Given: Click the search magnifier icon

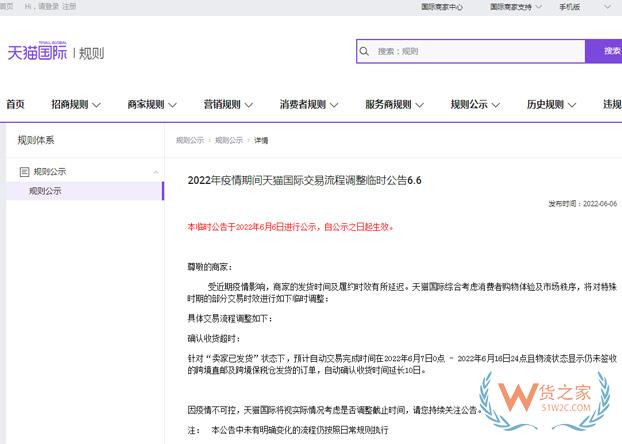Looking at the screenshot, I should (x=364, y=51).
